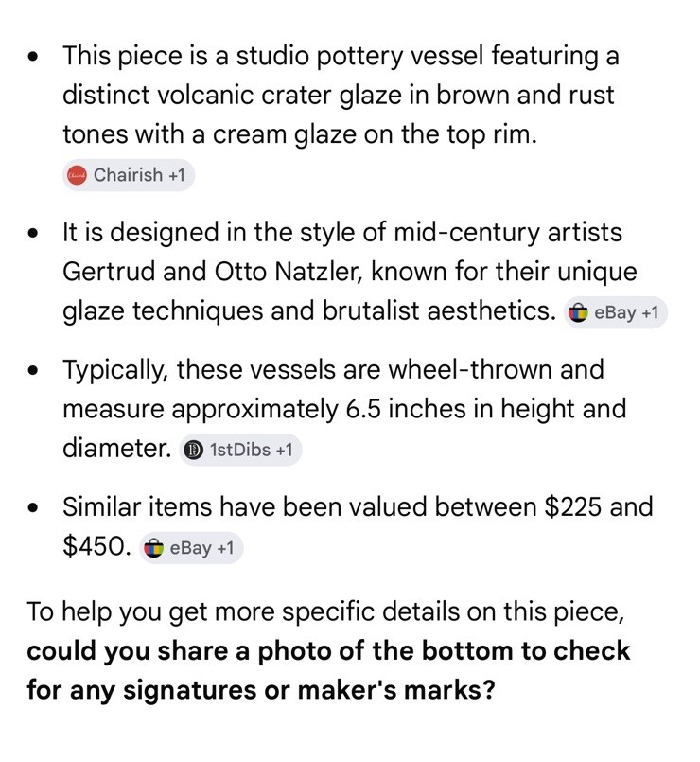Click the bullet dot before 'Similar items'
The height and width of the screenshot is (762, 700).
click(32, 508)
